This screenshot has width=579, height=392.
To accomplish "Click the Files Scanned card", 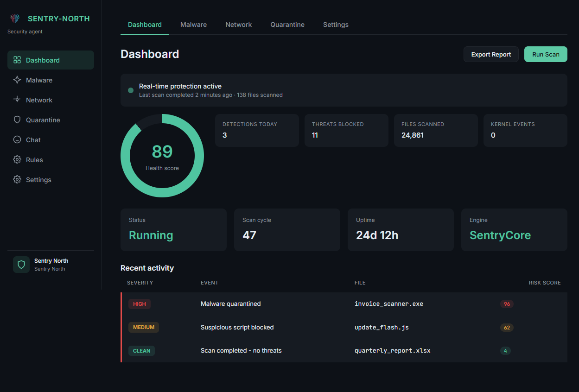I will [436, 130].
